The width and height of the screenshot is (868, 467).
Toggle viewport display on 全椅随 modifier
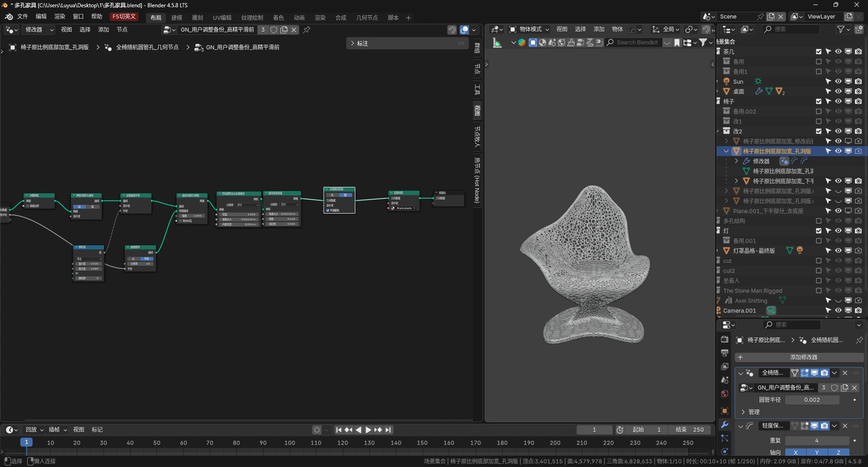(x=815, y=373)
